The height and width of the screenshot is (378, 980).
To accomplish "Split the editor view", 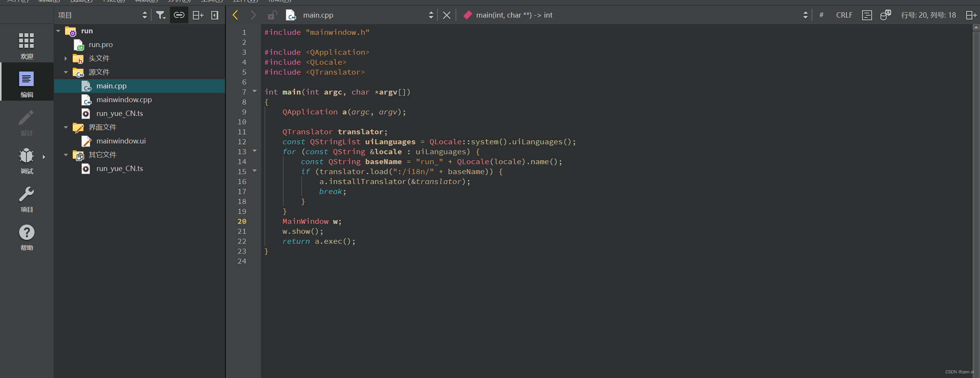I will click(x=971, y=15).
